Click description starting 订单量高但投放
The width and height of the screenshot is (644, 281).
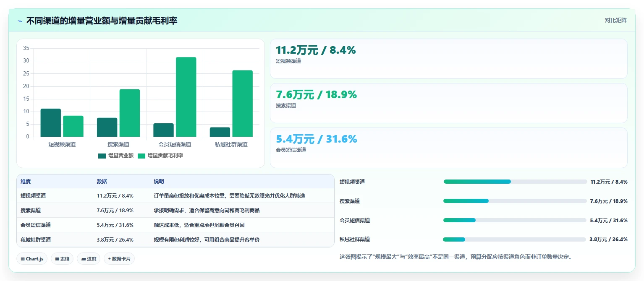(x=229, y=195)
